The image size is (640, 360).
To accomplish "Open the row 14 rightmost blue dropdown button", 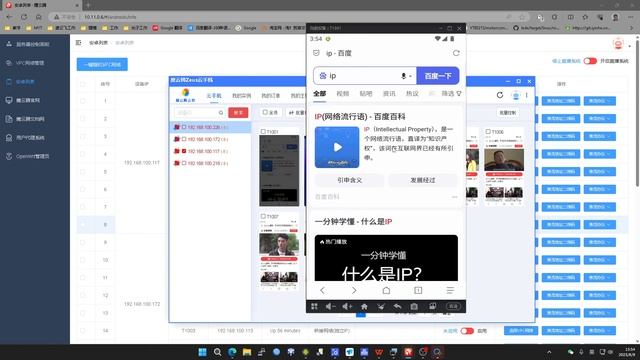I will coord(599,331).
